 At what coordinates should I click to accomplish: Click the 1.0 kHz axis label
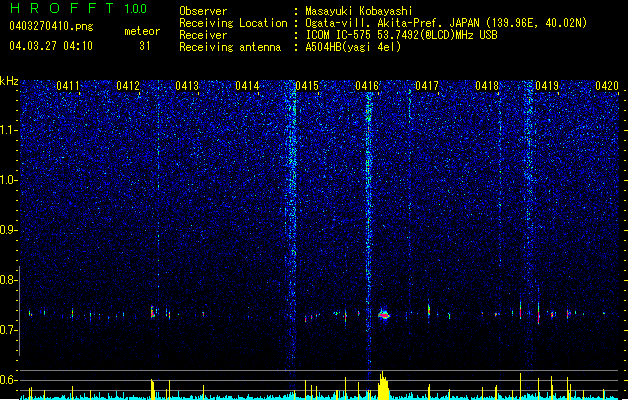(9, 180)
